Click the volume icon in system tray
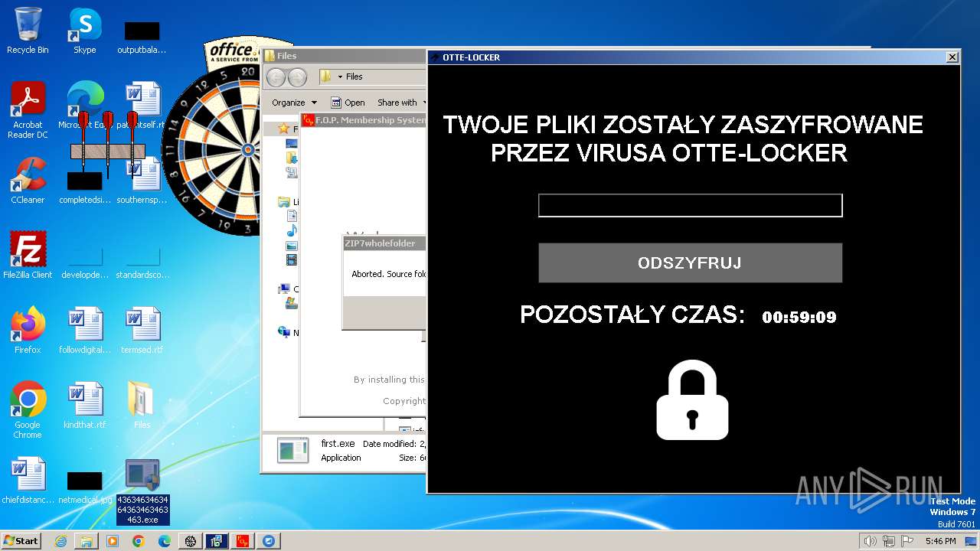The width and height of the screenshot is (980, 551). [871, 541]
